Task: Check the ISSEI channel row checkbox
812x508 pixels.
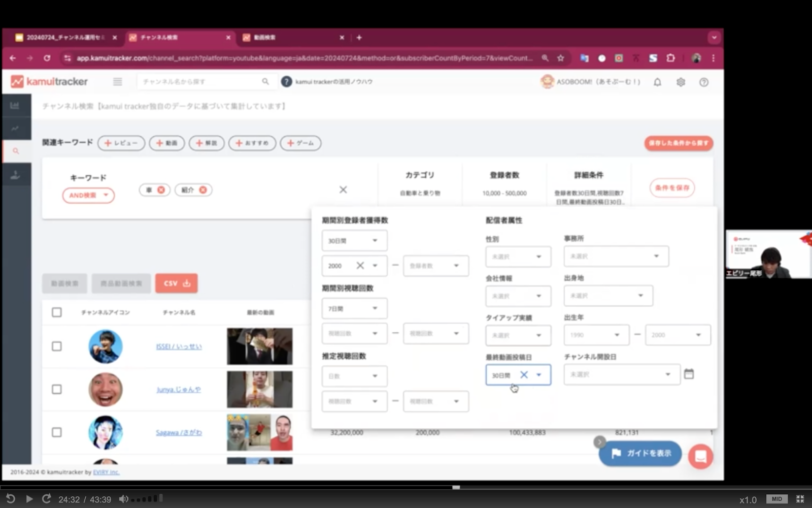Action: 57,346
